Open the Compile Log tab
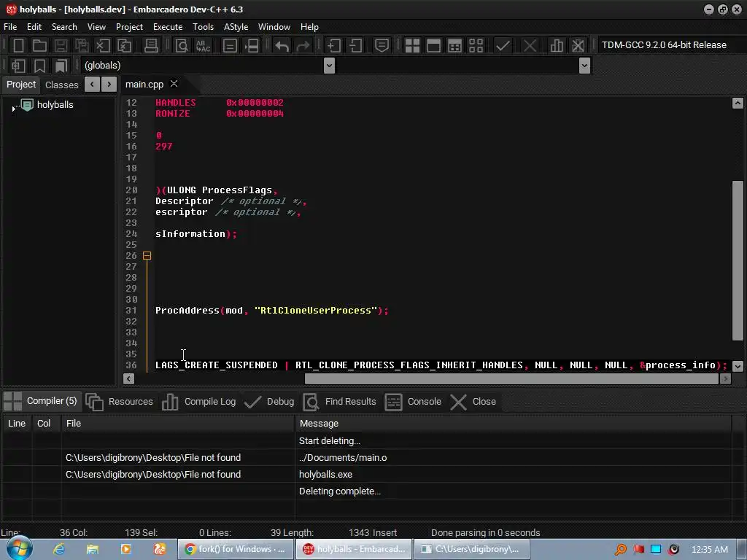Image resolution: width=747 pixels, height=560 pixels. click(x=199, y=402)
